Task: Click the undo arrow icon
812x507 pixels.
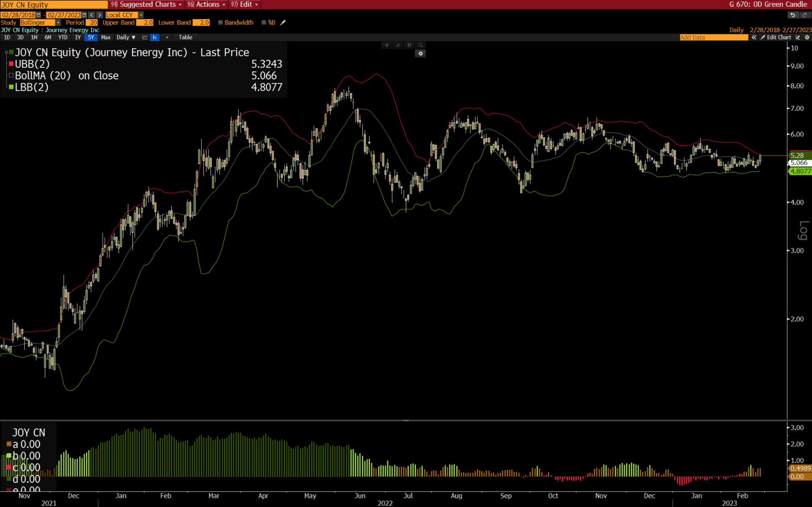Action: click(x=793, y=15)
